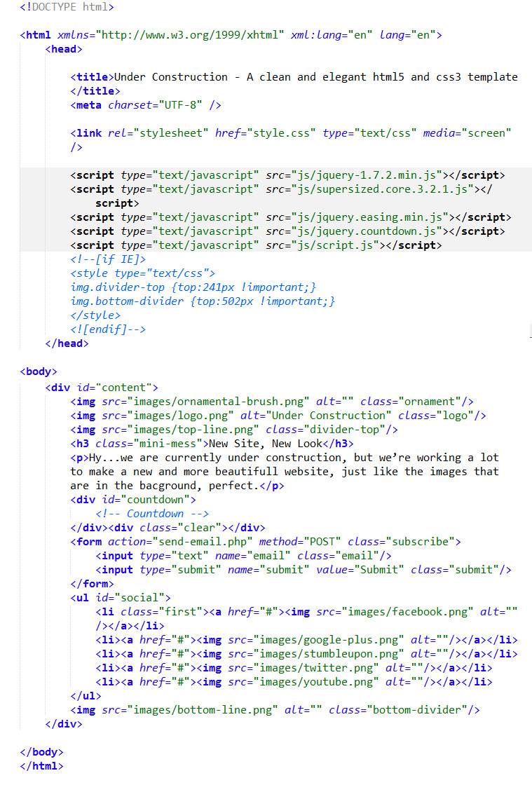Select the xmlns URL "http://www.w3.org/1999/xhtml"

(x=193, y=35)
